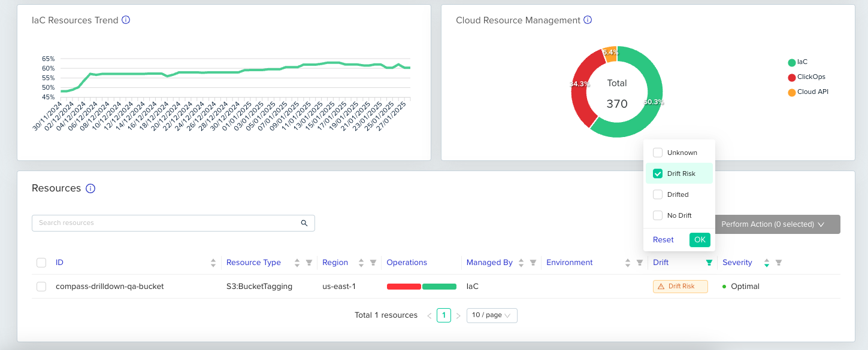Click info icon next to IaC Resources Trend
Screen dimensions: 868x350
pos(126,20)
